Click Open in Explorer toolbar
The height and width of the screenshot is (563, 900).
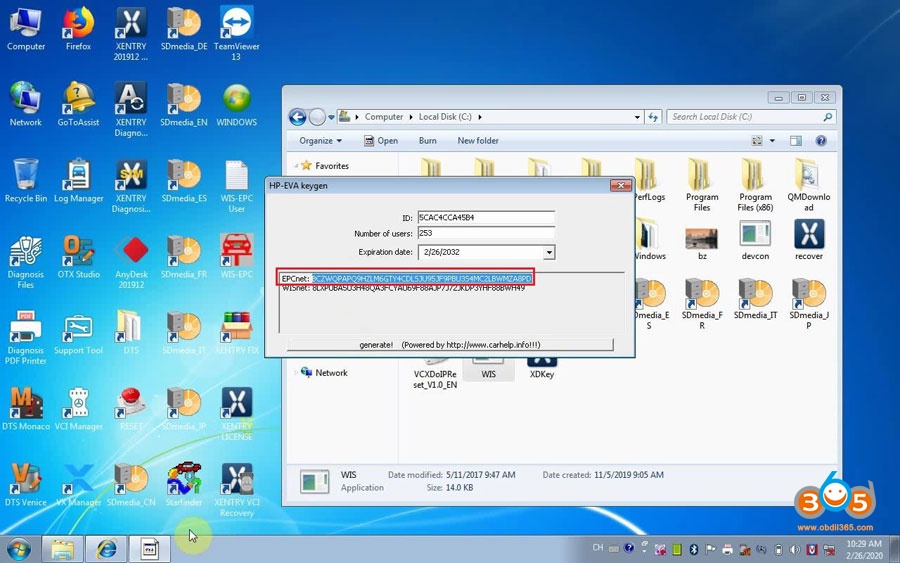click(x=381, y=141)
